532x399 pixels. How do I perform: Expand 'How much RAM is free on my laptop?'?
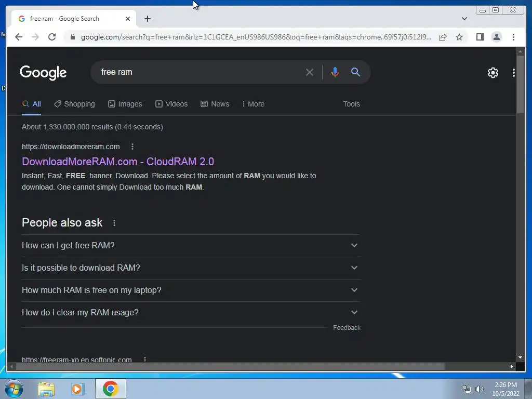pyautogui.click(x=191, y=290)
